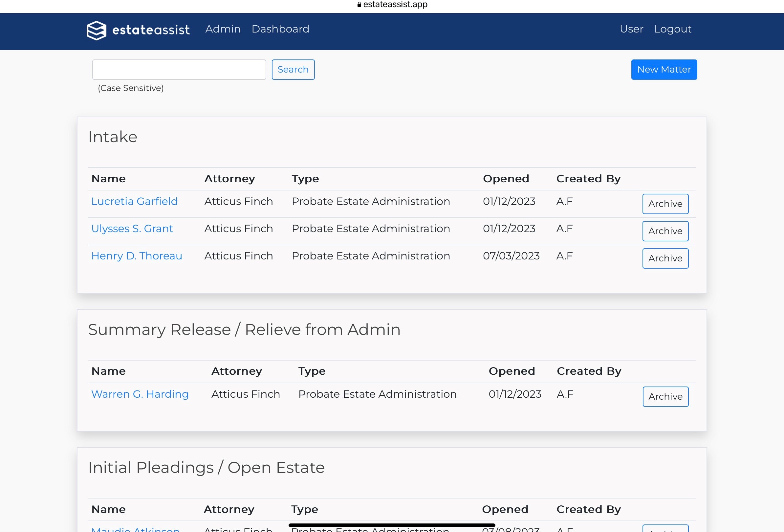Click the 07/03/2023 opened date
Screen dimensions: 784x532
tap(511, 256)
